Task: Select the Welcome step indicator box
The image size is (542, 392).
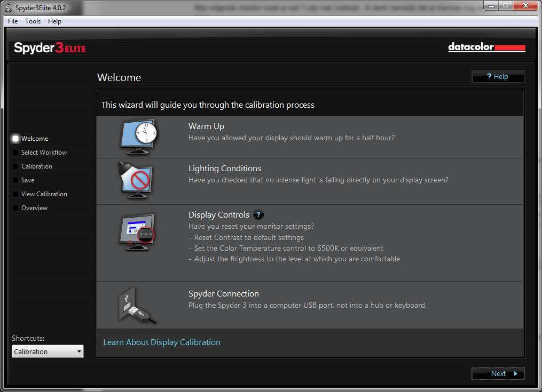Action: click(15, 139)
